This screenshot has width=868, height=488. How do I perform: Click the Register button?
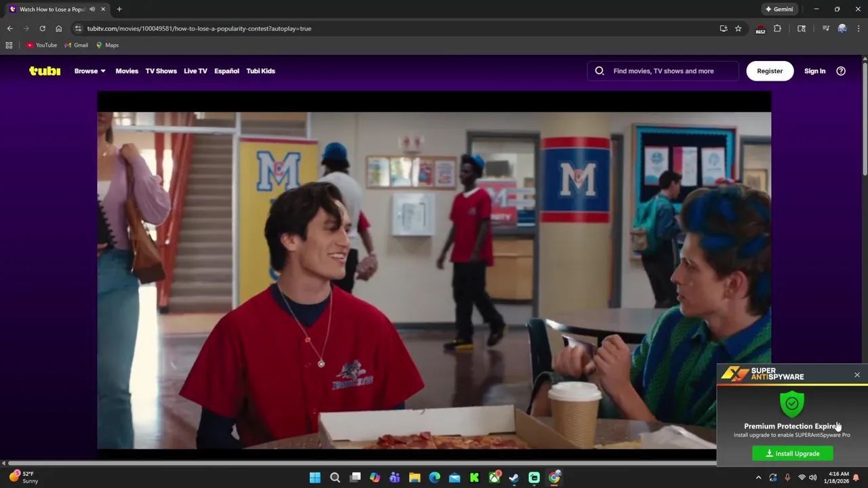click(x=770, y=70)
